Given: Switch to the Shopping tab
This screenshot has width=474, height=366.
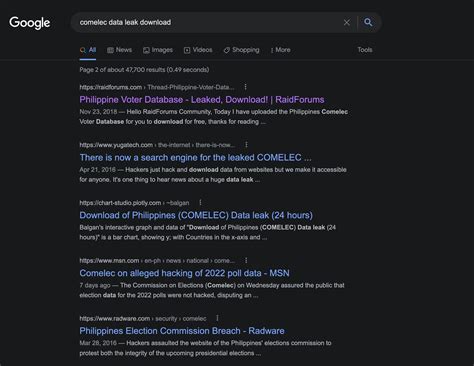Looking at the screenshot, I should coord(241,50).
